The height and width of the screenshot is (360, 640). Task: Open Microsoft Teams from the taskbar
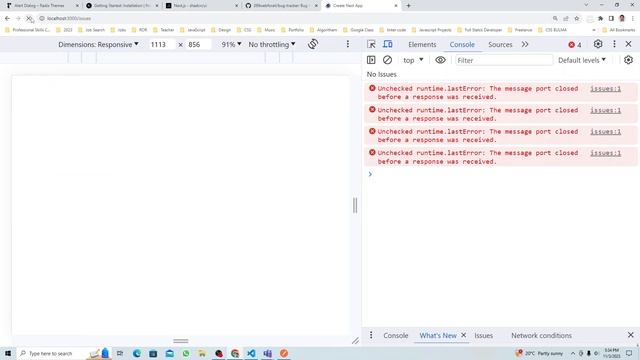[x=267, y=353]
